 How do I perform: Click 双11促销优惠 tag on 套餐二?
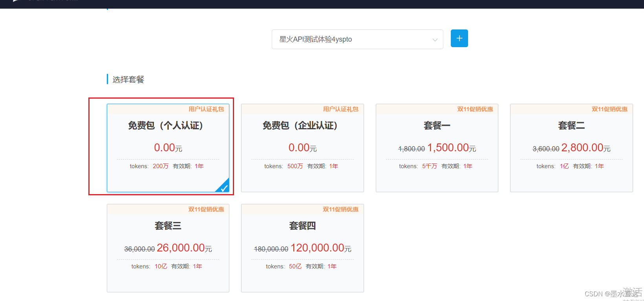pyautogui.click(x=609, y=109)
